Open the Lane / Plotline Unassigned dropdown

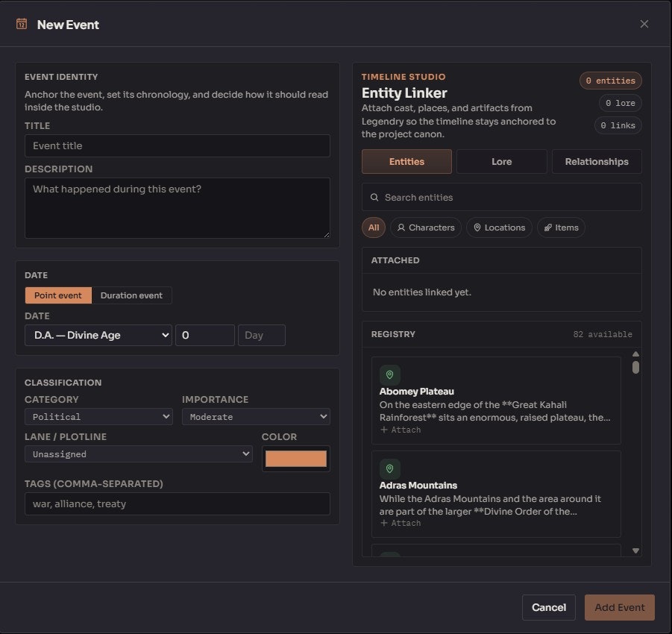point(139,454)
